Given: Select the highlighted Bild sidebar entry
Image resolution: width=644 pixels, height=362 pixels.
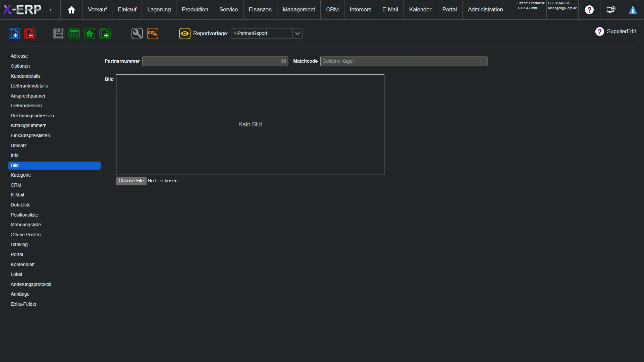Looking at the screenshot, I should click(x=54, y=166).
